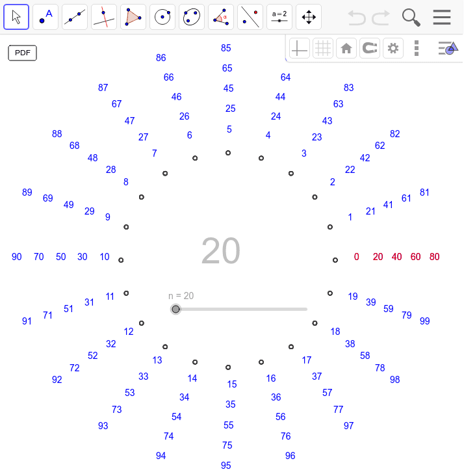464x476 pixels.
Task: Click the blue label 64
Action: pyautogui.click(x=285, y=77)
